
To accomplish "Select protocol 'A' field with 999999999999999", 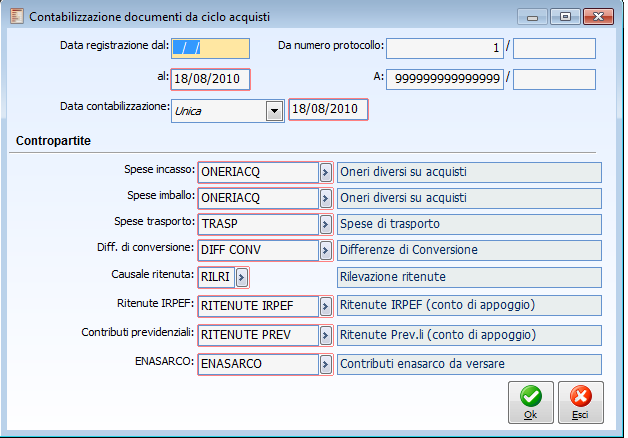I will pos(445,79).
